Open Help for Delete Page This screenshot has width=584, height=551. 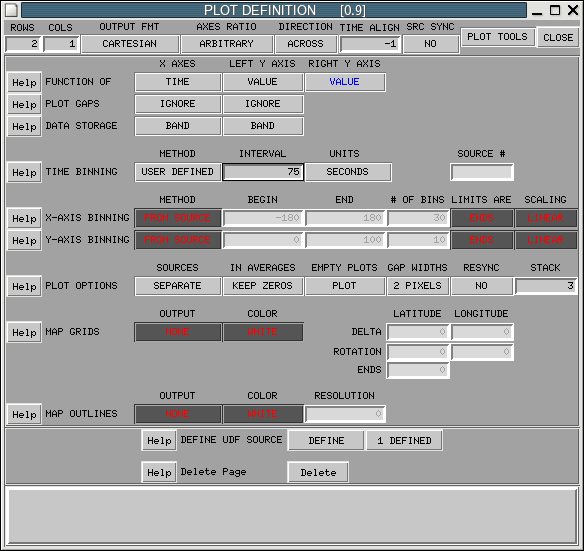[x=159, y=473]
